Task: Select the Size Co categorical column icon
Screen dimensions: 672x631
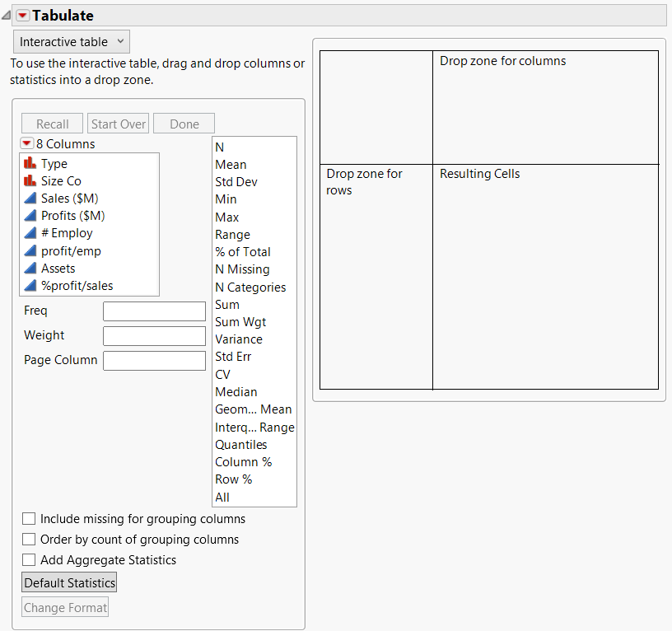Action: [x=29, y=180]
